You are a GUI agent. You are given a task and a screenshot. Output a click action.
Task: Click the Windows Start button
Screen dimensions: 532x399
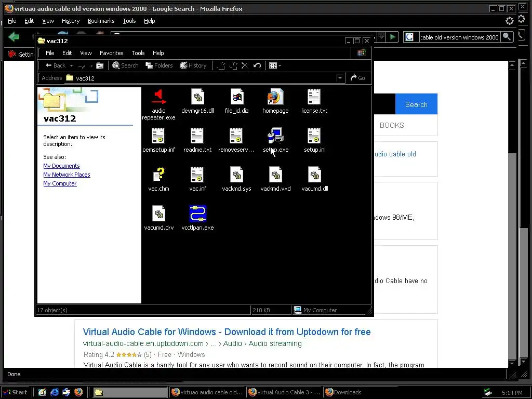click(16, 392)
